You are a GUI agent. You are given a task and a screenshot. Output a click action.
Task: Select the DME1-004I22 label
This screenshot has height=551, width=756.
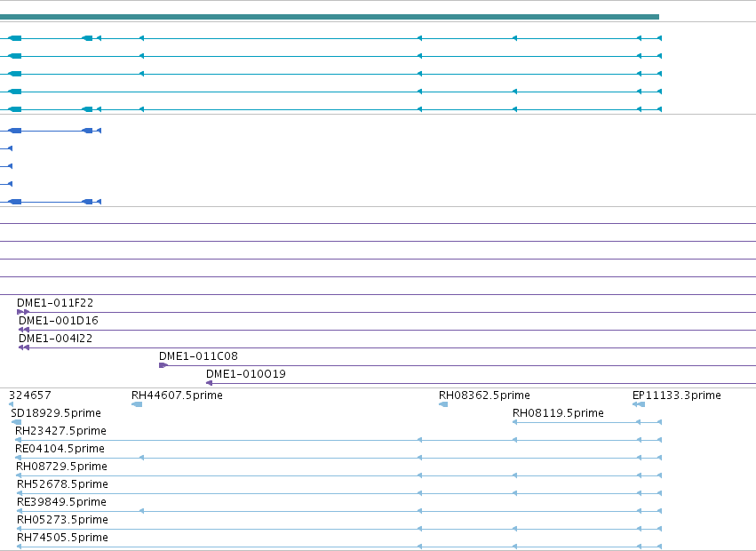(x=55, y=339)
